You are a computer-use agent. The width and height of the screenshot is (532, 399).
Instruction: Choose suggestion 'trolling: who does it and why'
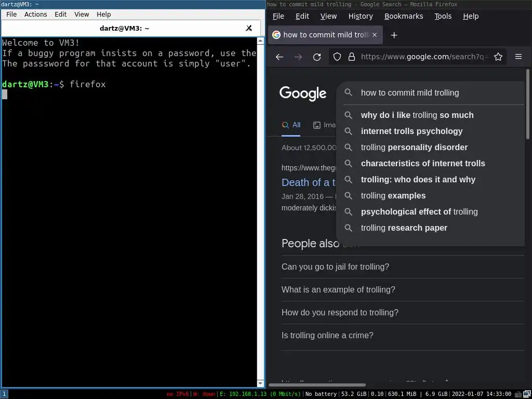[x=431, y=179]
